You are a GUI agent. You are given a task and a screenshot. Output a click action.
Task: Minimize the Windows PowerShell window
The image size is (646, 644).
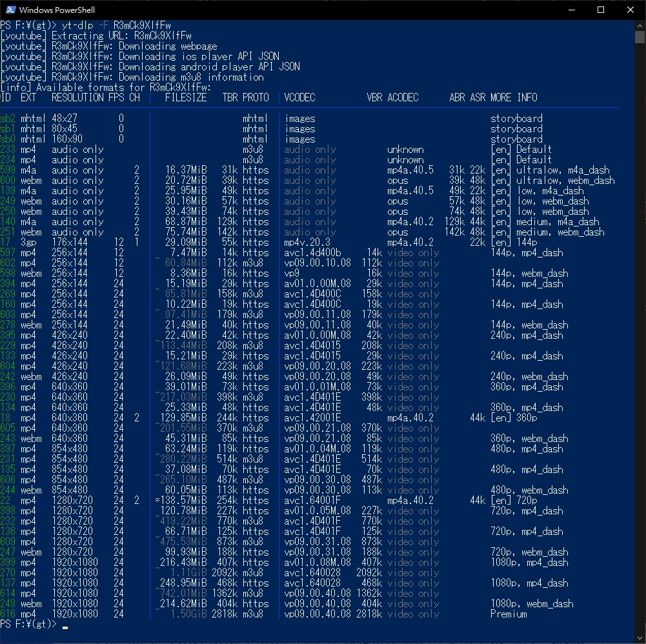pos(571,10)
